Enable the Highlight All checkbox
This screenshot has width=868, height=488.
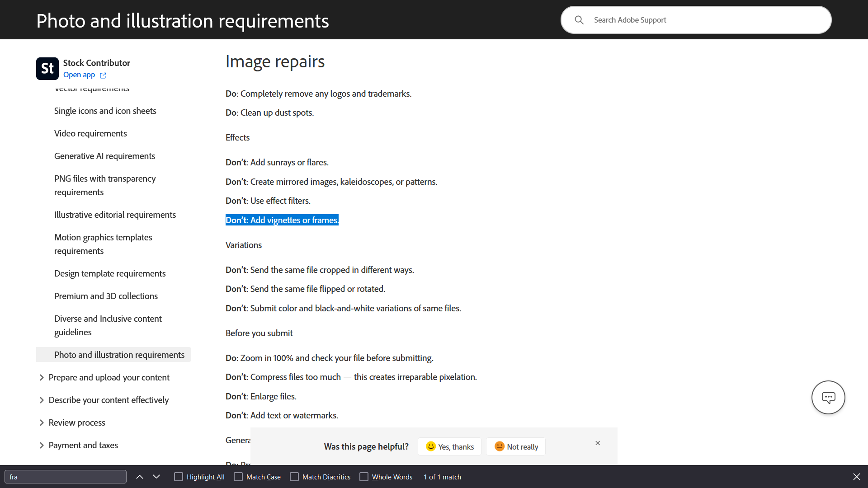(179, 477)
